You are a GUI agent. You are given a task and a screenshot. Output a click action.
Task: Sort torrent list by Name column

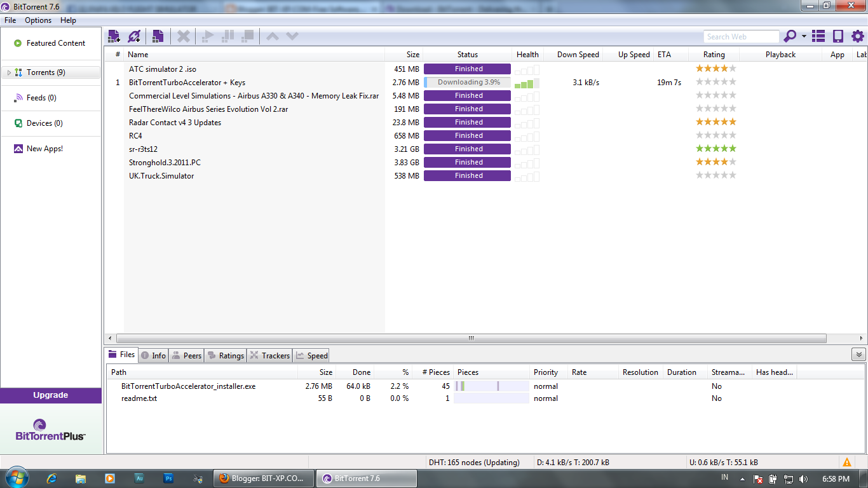click(254, 55)
